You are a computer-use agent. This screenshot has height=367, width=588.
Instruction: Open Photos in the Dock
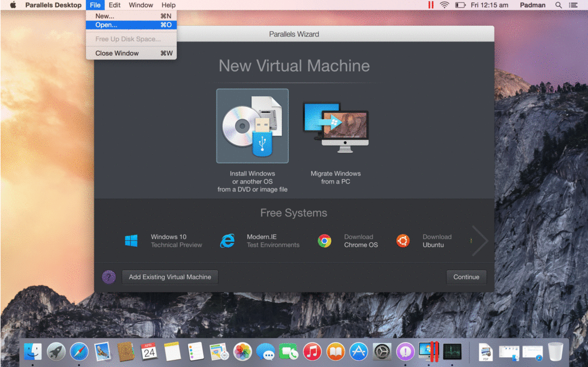click(x=242, y=352)
